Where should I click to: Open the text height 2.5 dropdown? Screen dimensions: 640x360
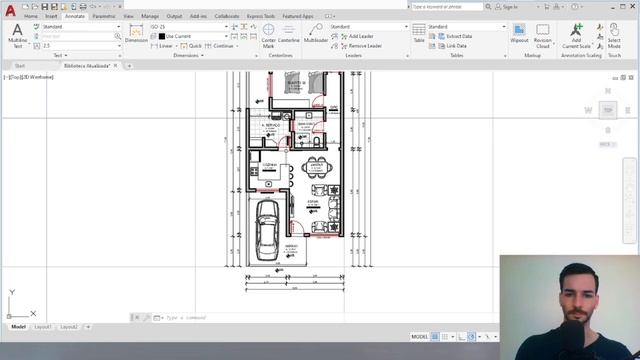[x=118, y=46]
